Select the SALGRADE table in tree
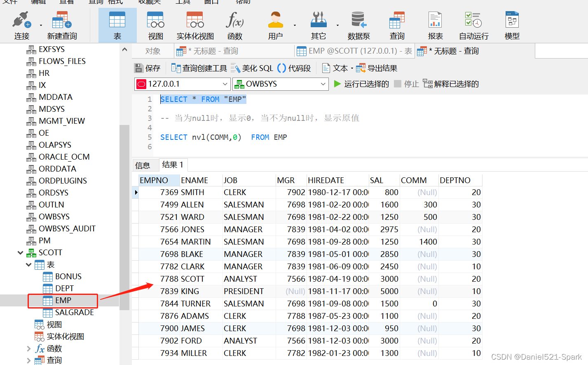Screen dimensions: 588x365 [x=68, y=312]
